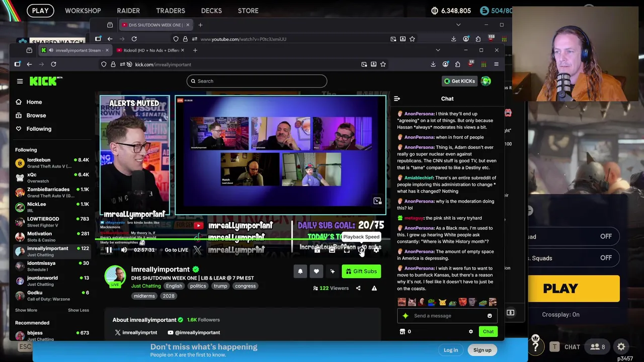This screenshot has height=362, width=644.
Task: Open xQc channel in sidebar
Action: point(52,177)
